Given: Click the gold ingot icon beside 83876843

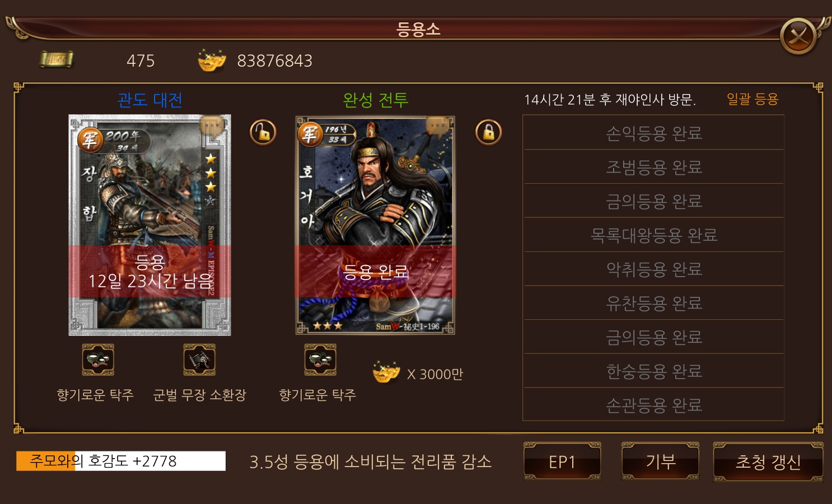Looking at the screenshot, I should [212, 60].
